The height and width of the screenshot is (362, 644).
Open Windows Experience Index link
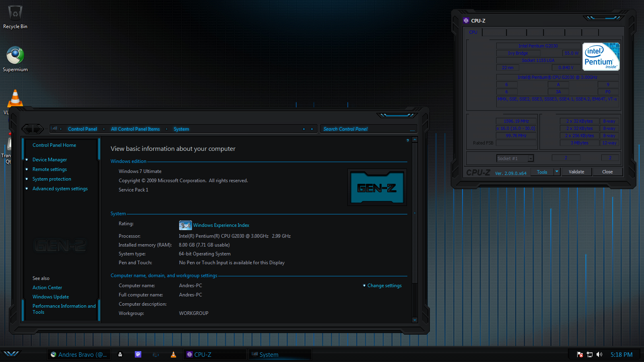click(221, 225)
